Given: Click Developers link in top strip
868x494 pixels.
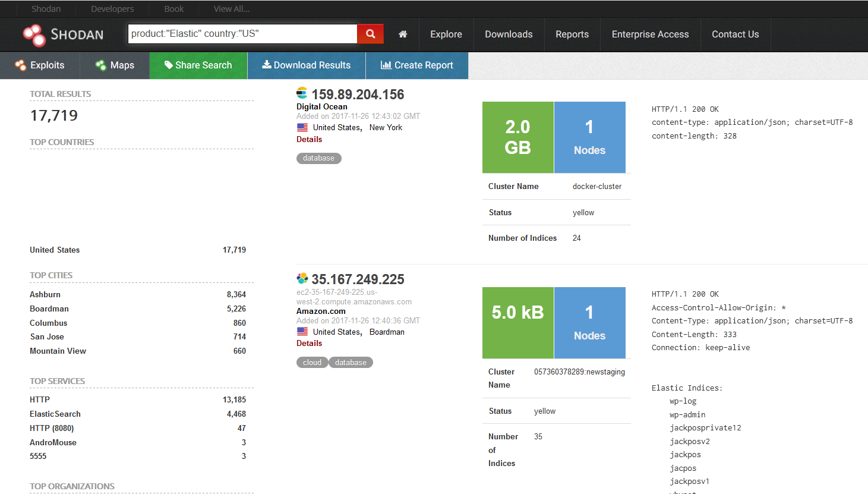Looking at the screenshot, I should [x=112, y=9].
